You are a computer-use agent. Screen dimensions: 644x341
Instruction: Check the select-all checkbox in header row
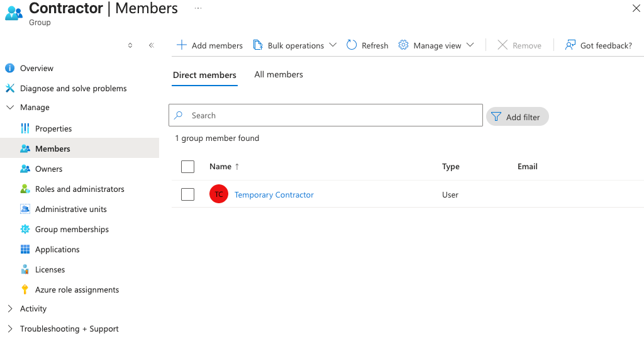point(187,167)
